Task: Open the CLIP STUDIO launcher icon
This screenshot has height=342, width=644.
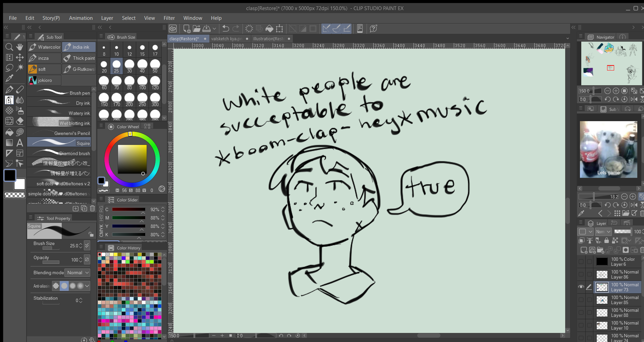Action: [173, 29]
